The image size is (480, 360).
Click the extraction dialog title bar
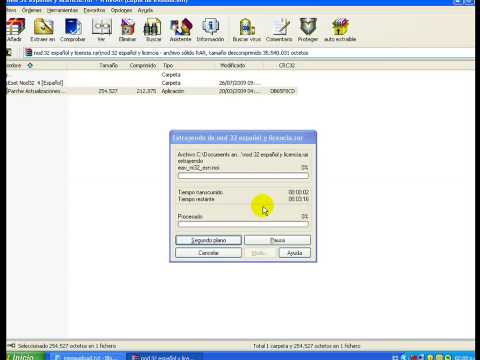click(243, 138)
